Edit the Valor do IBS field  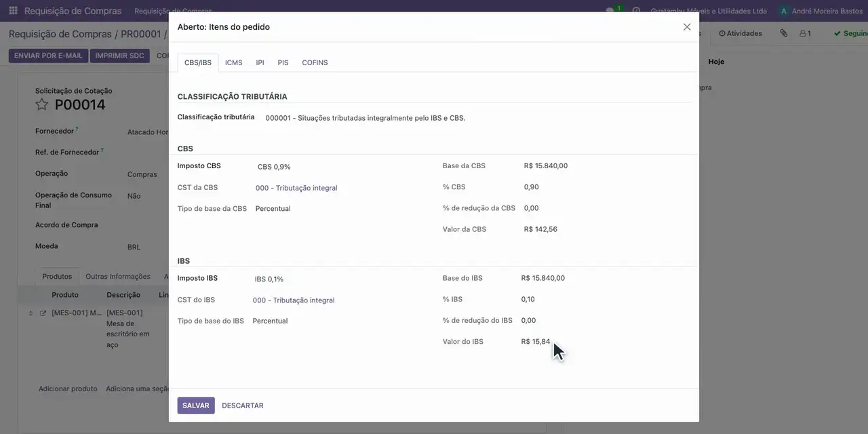536,342
